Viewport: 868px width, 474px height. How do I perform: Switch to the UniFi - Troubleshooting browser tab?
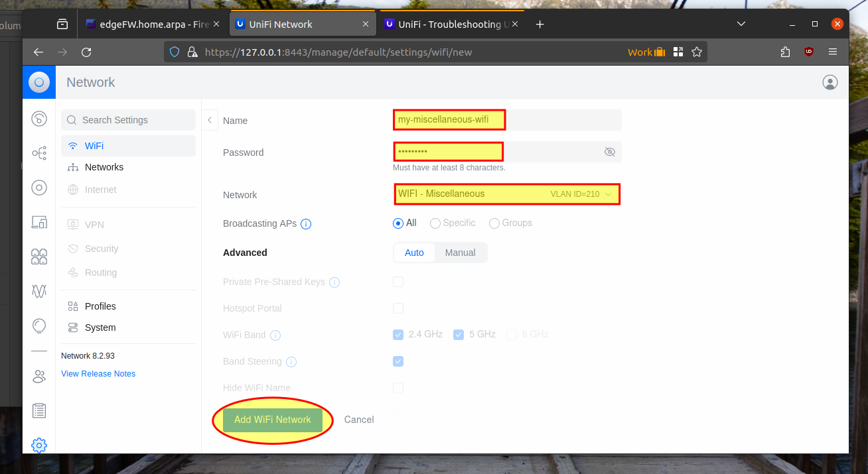click(x=453, y=24)
